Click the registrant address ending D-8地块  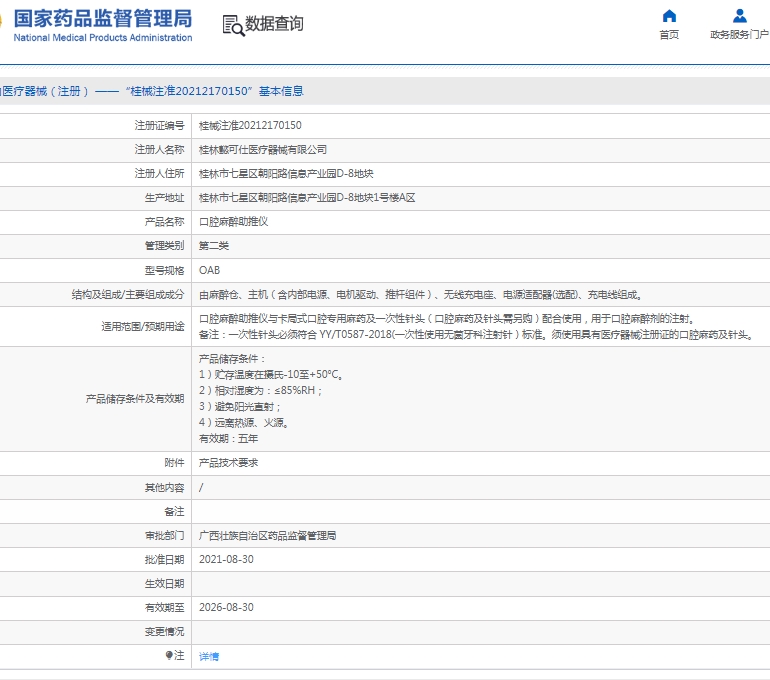click(x=286, y=174)
